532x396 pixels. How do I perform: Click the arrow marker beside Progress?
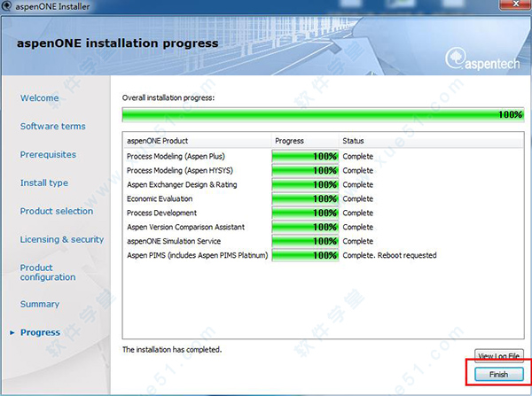[x=12, y=332]
